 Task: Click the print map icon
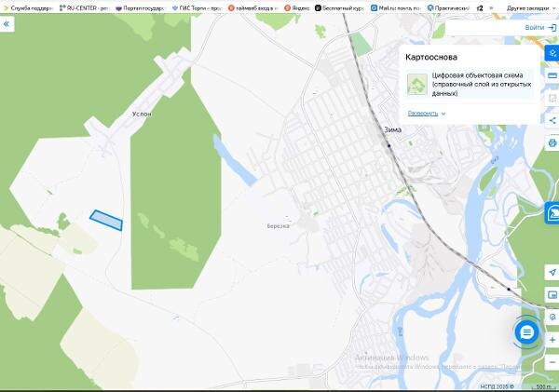tap(552, 142)
